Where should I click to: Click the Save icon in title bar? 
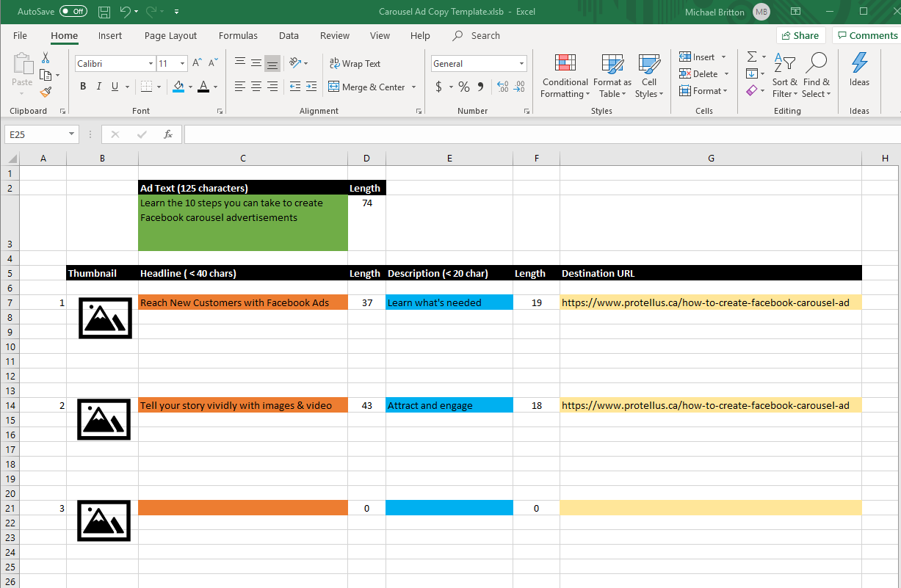[x=104, y=12]
